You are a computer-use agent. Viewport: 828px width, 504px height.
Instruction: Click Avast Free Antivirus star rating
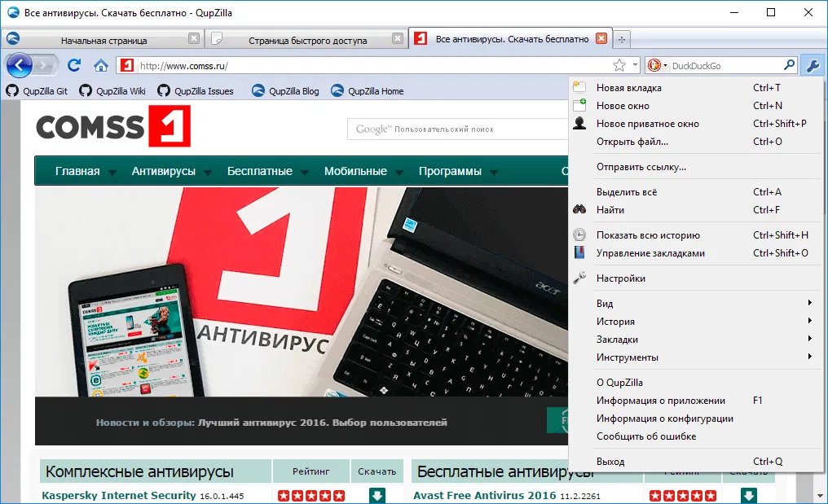click(x=683, y=496)
